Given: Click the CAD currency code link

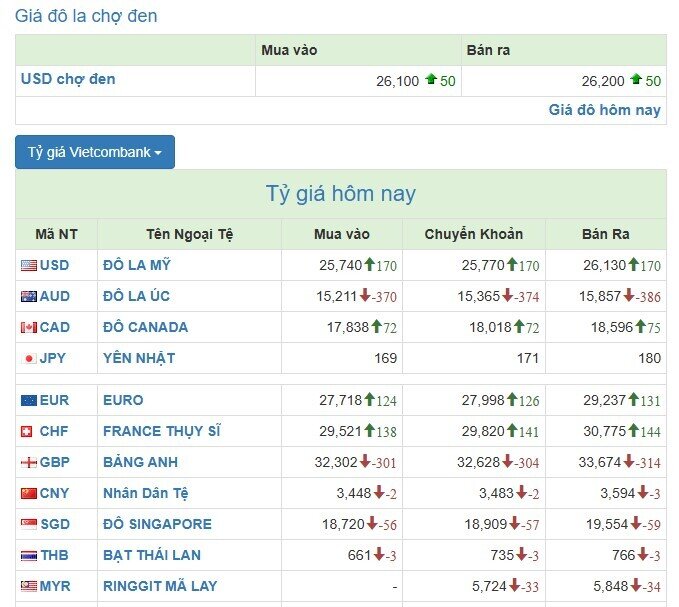Looking at the screenshot, I should point(55,328).
